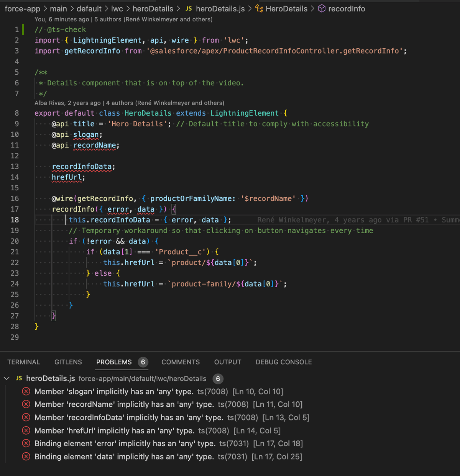Click the JS file icon in breadcrumb

[x=189, y=8]
